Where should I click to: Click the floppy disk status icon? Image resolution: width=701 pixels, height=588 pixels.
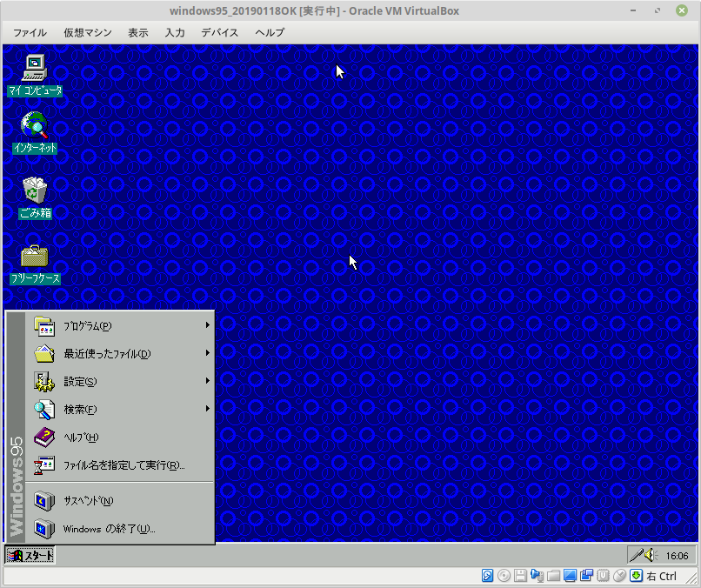521,575
